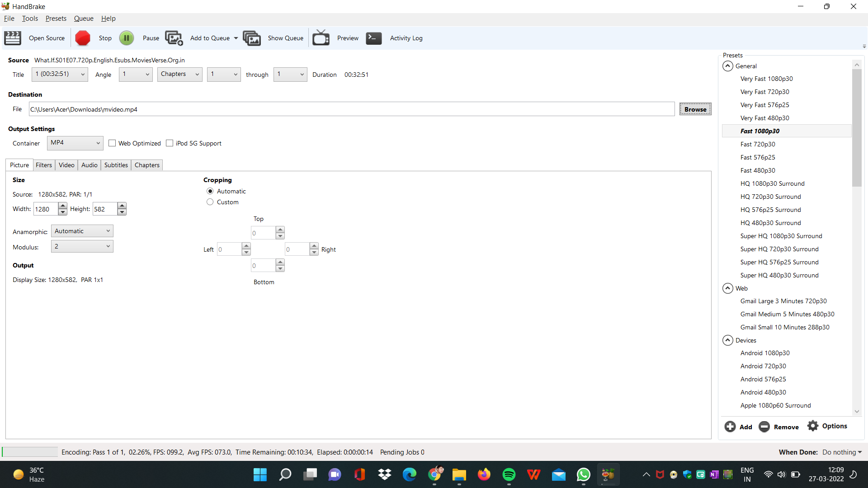Click the green Pause icon
Viewport: 868px width, 488px height.
point(127,38)
